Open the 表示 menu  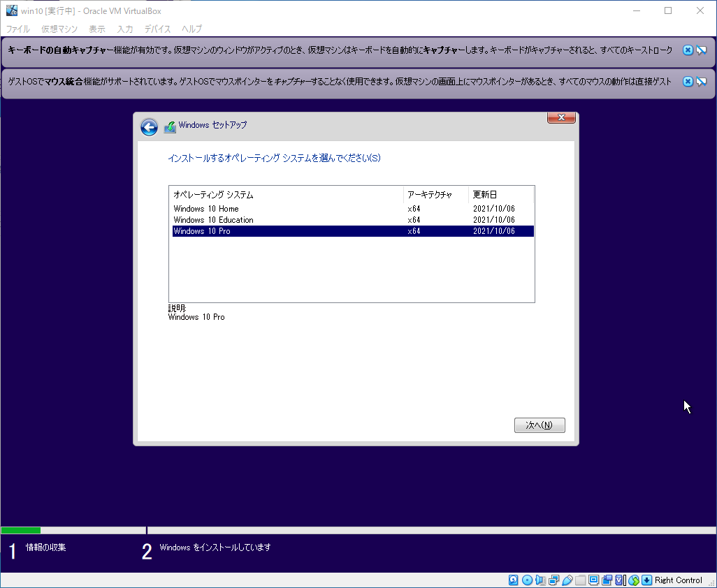coord(97,29)
